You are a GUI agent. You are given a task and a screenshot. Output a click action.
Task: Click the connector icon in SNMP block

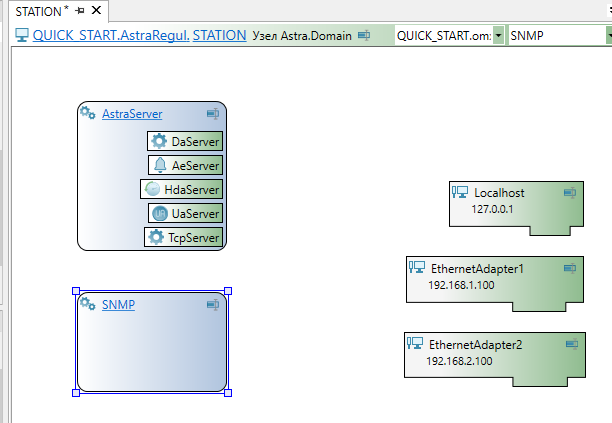tap(212, 304)
